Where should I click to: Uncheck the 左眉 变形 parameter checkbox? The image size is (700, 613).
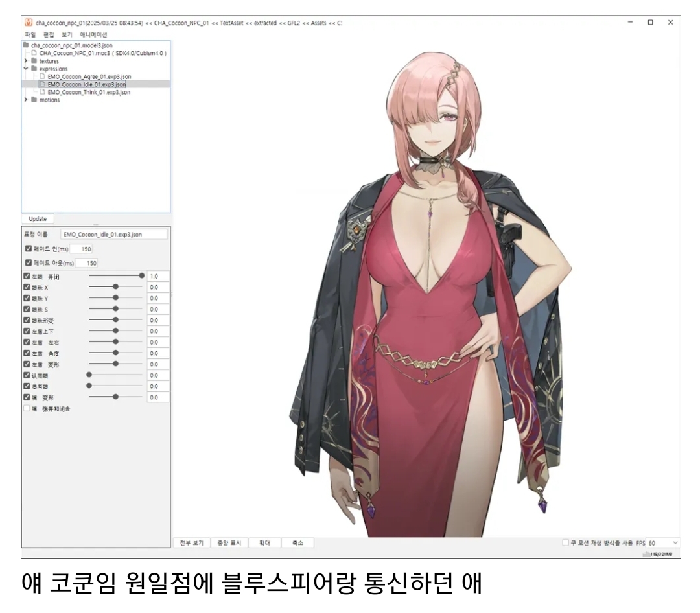tap(27, 364)
